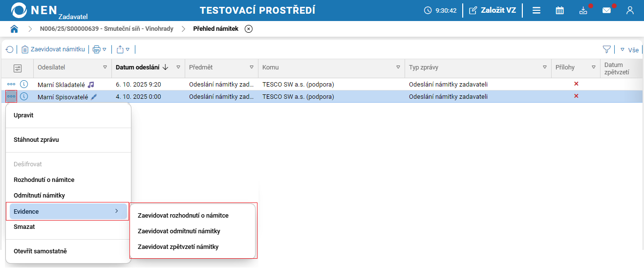Open the downloads icon in header

coord(583,10)
